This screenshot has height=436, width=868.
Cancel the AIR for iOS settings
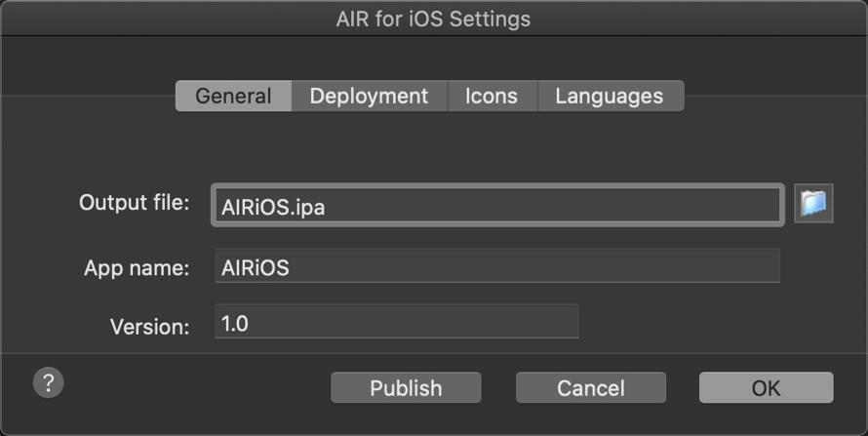591,387
